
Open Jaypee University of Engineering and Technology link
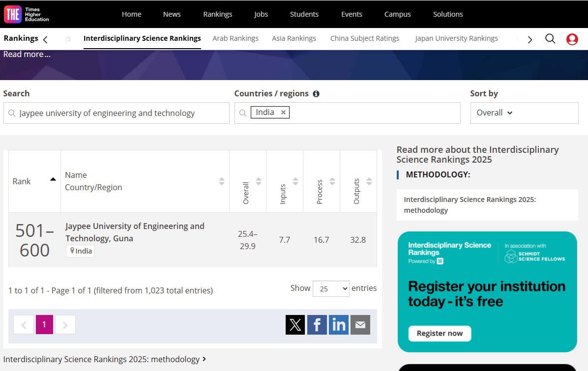(135, 232)
